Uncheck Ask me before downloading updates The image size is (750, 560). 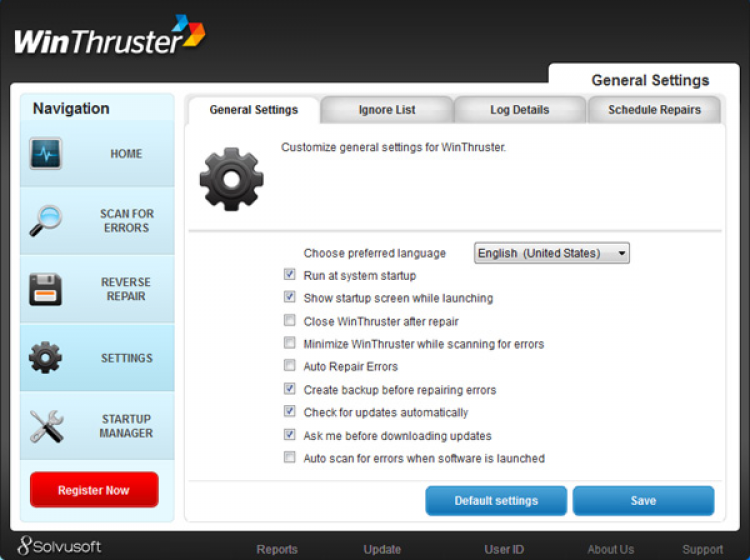pos(289,434)
